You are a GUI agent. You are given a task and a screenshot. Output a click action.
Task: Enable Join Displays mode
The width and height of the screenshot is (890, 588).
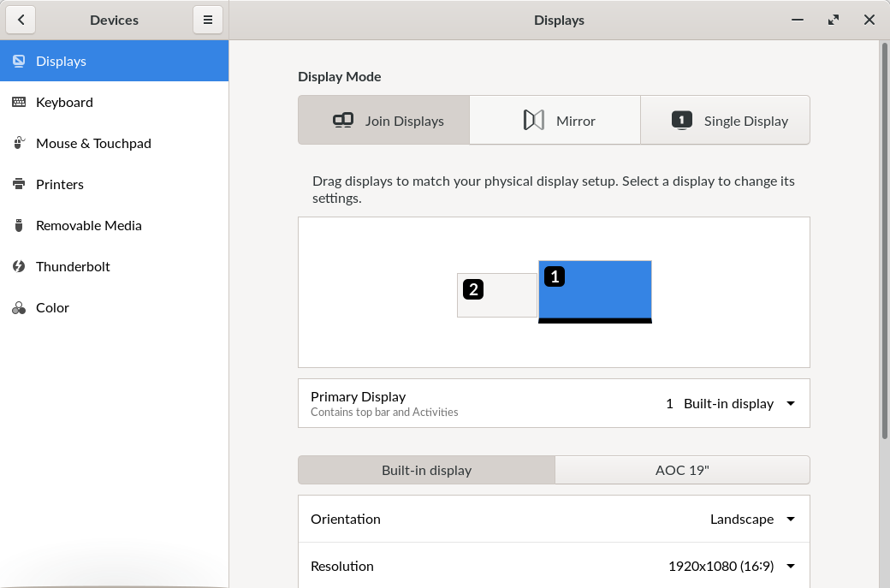point(383,121)
